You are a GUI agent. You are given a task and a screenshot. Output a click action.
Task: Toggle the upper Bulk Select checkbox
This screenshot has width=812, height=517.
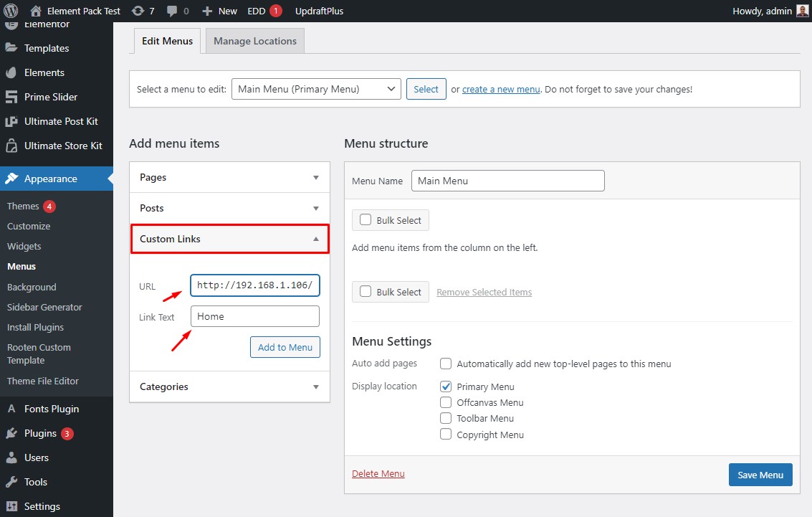tap(366, 220)
